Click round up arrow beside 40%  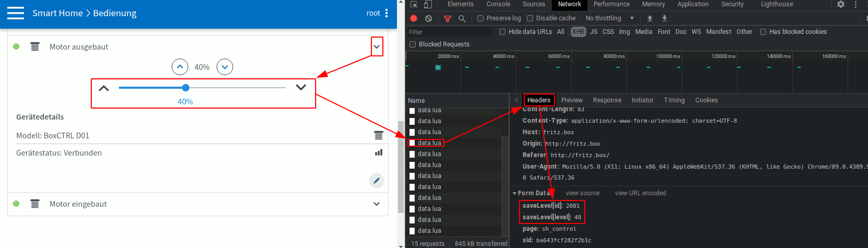[180, 67]
